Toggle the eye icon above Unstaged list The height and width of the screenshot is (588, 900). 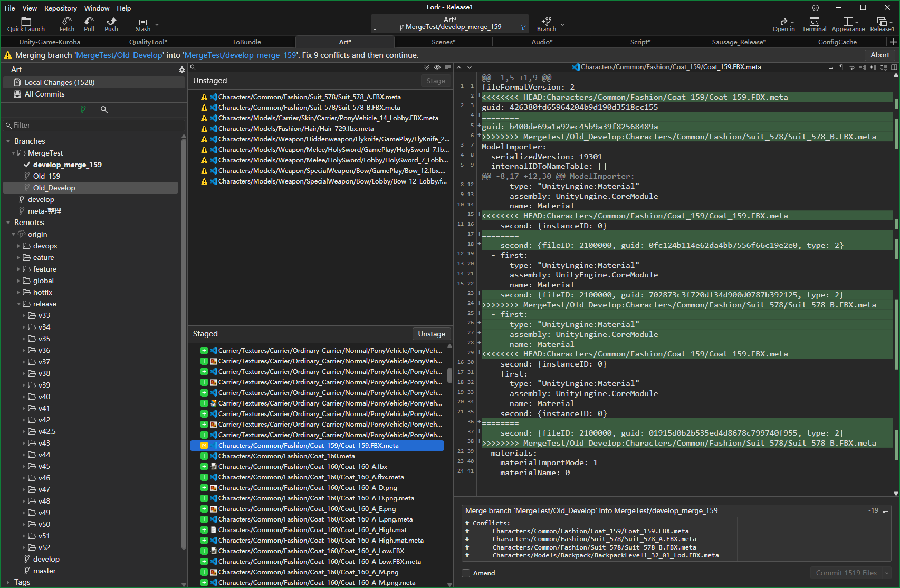coord(437,68)
